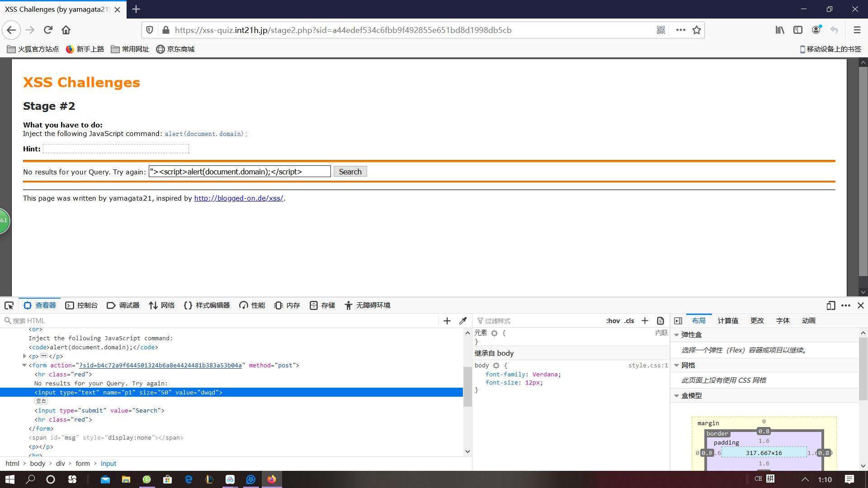Toggle the .cls class panel
868x488 pixels.
point(629,321)
